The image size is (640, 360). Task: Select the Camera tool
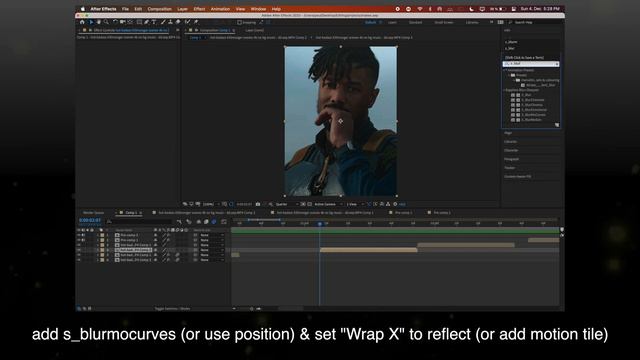click(122, 22)
